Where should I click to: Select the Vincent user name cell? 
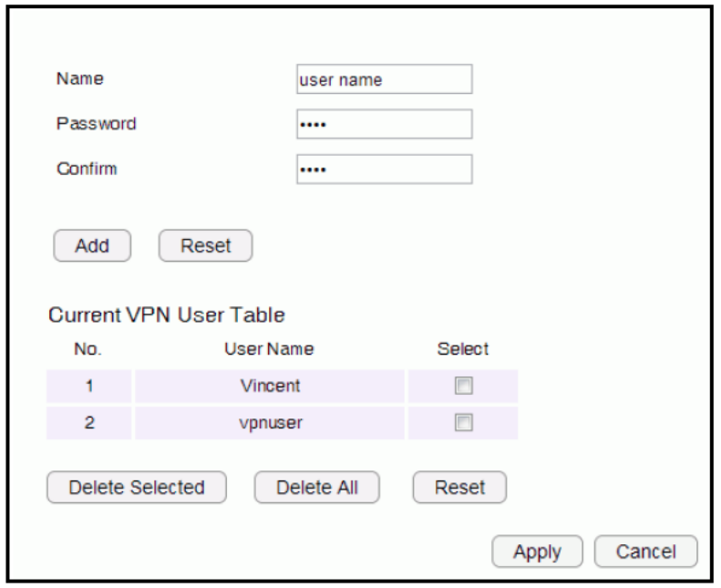coord(269,387)
